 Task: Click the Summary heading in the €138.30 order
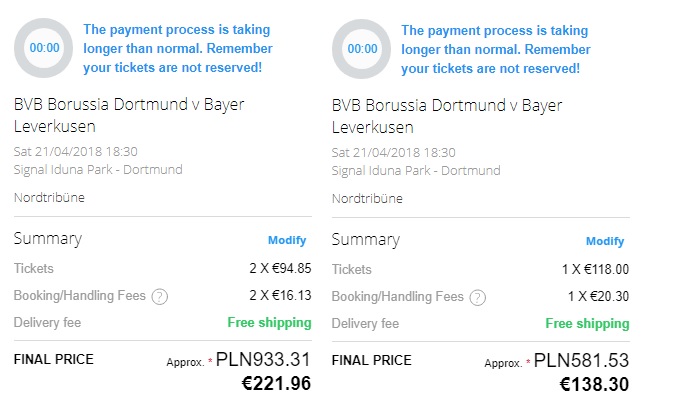365,240
